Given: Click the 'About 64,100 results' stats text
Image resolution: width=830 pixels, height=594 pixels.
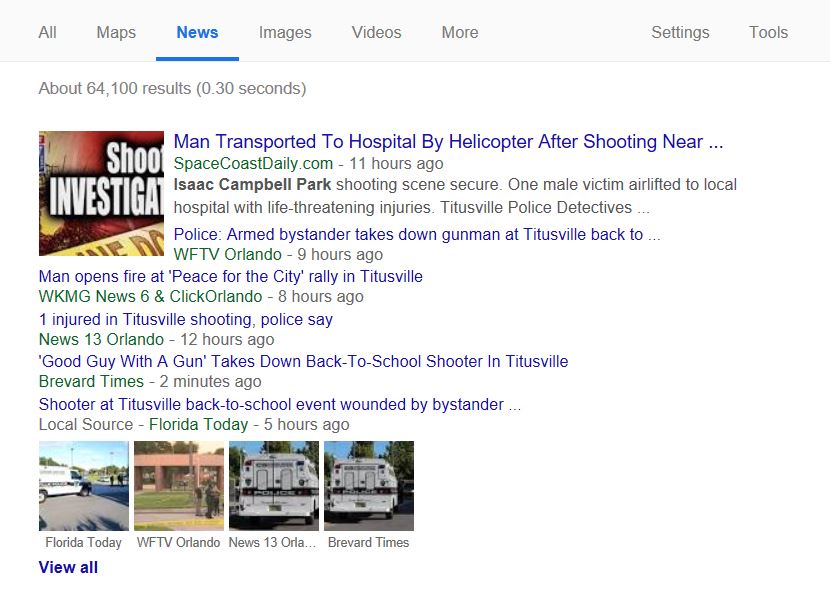Looking at the screenshot, I should point(173,88).
